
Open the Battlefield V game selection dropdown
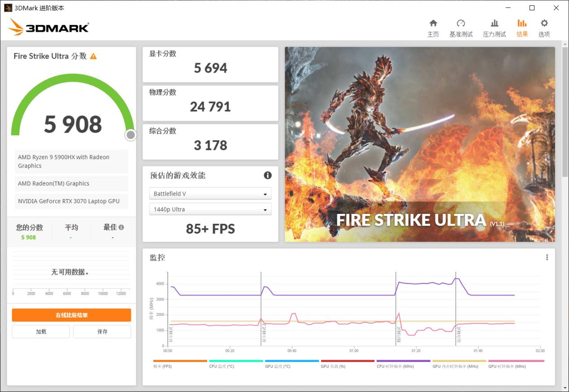(x=210, y=193)
